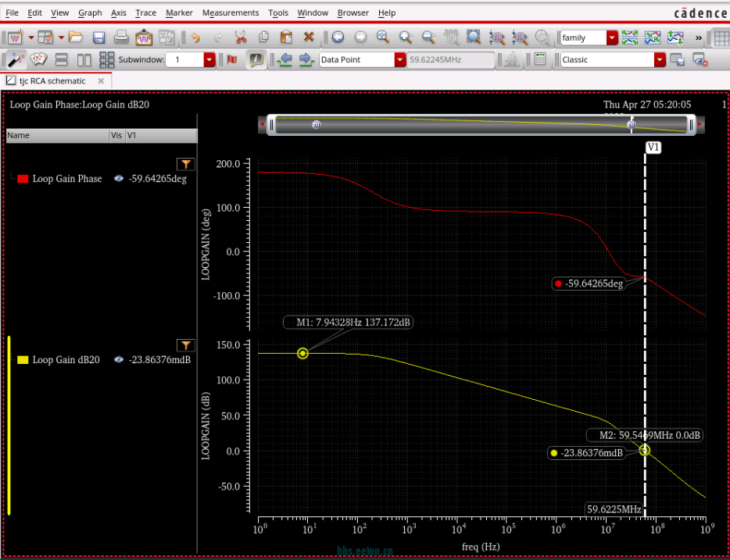
Task: Open the calculator tool
Action: click(540, 59)
